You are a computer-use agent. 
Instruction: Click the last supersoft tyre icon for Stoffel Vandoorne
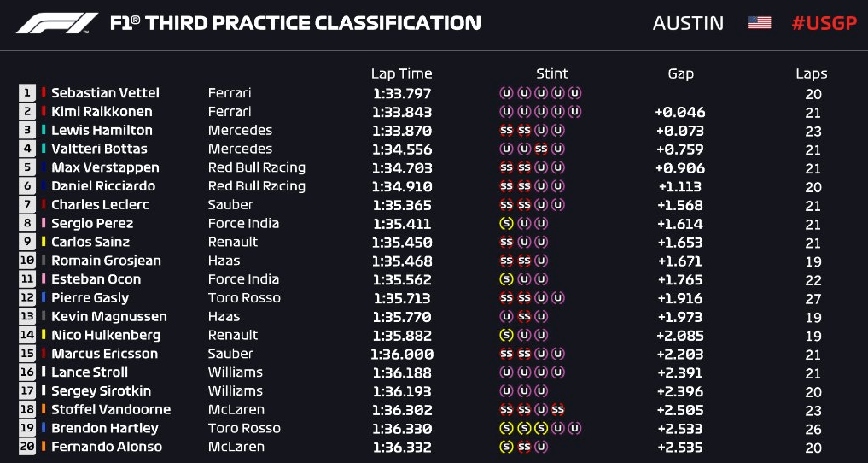click(x=558, y=409)
